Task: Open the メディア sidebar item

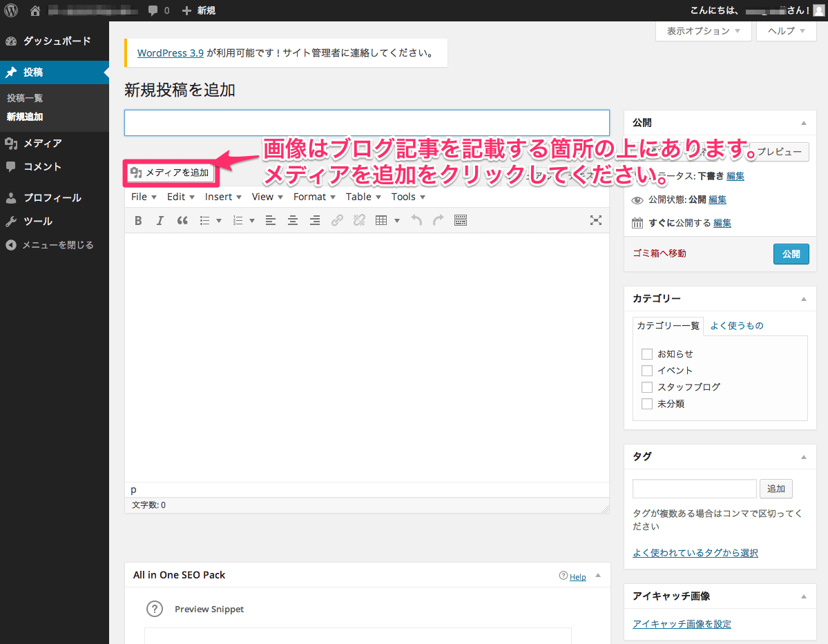Action: coord(55,143)
